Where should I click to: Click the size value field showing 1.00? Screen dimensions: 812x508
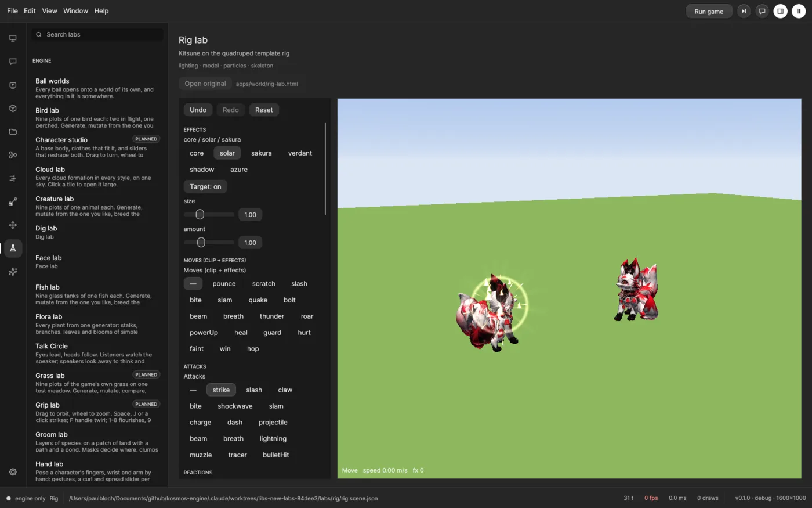pos(251,215)
